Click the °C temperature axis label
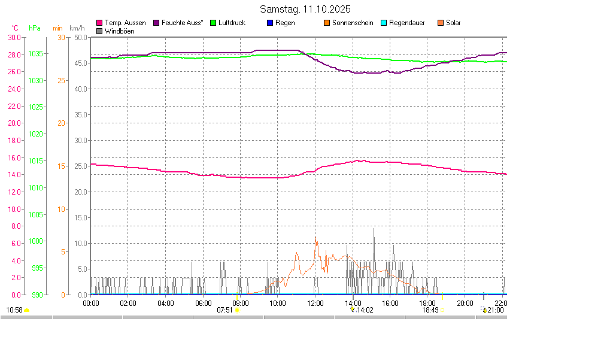 click(x=15, y=28)
